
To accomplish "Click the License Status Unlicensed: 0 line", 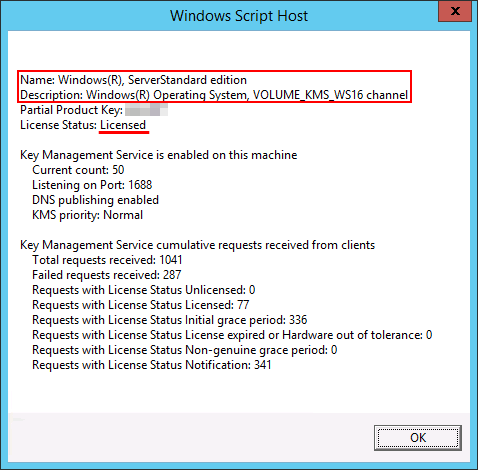I will pyautogui.click(x=144, y=290).
